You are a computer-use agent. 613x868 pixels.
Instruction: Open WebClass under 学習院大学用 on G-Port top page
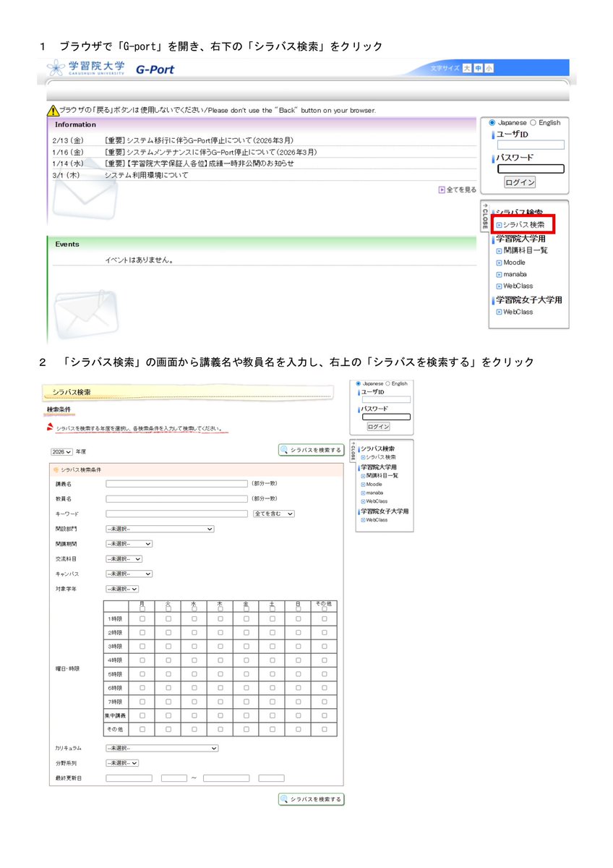pyautogui.click(x=518, y=286)
